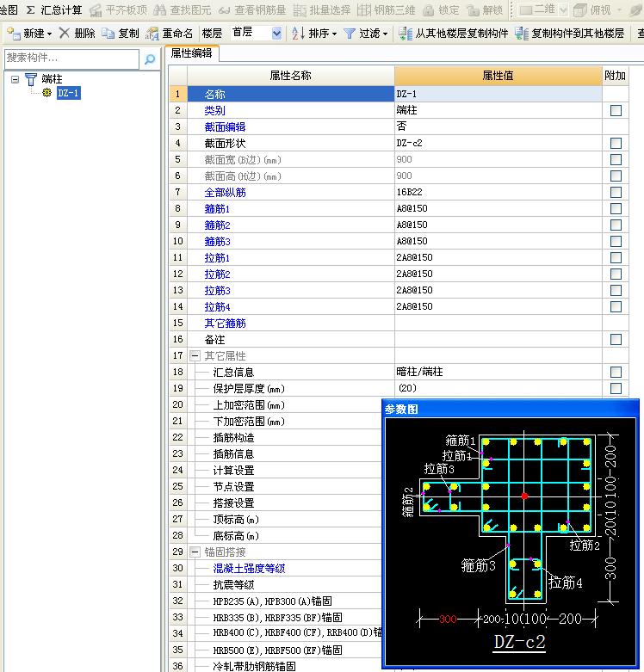Collapse the 其它属性 group
The image size is (644, 672).
tap(195, 355)
